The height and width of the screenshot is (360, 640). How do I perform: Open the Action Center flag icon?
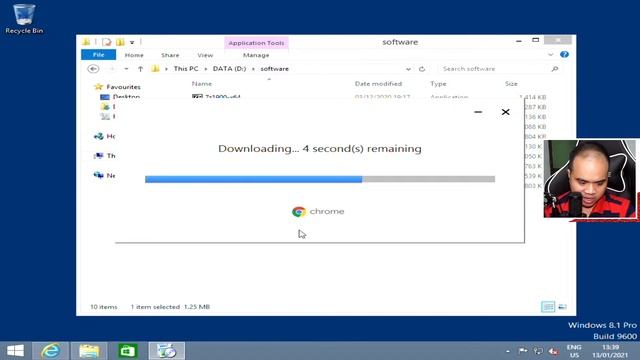pyautogui.click(x=522, y=351)
